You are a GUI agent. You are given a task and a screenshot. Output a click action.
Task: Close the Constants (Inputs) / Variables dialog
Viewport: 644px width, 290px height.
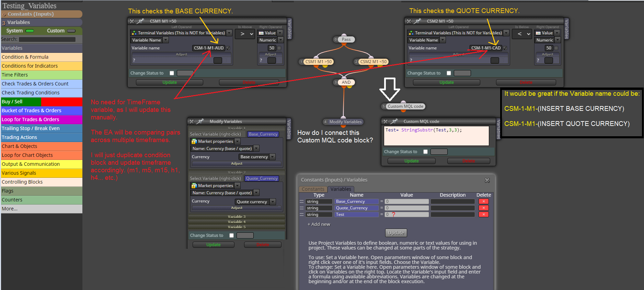[487, 180]
